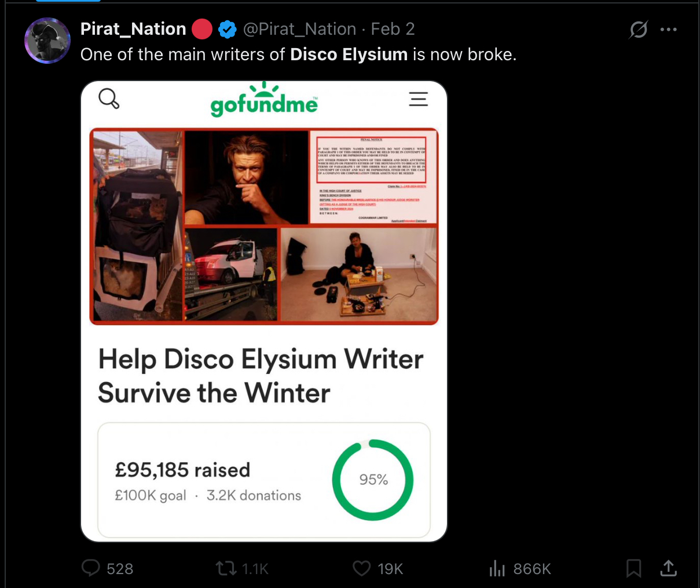Open the Help Disco Elysium Writer headline

coord(261,376)
